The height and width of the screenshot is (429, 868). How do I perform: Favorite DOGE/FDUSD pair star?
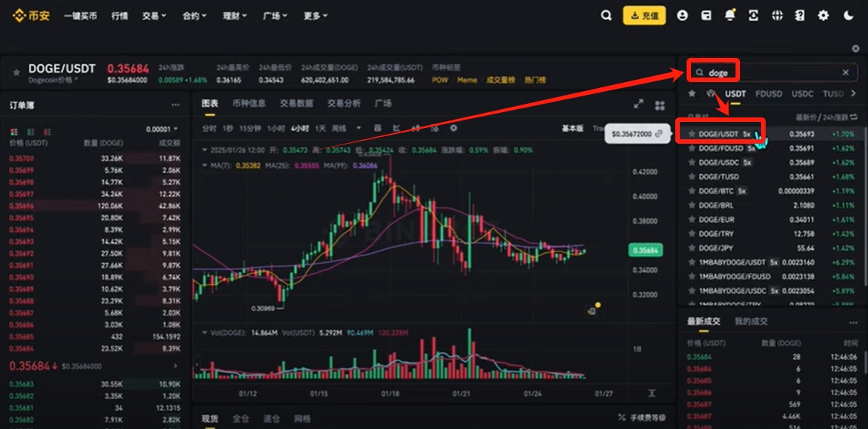691,148
